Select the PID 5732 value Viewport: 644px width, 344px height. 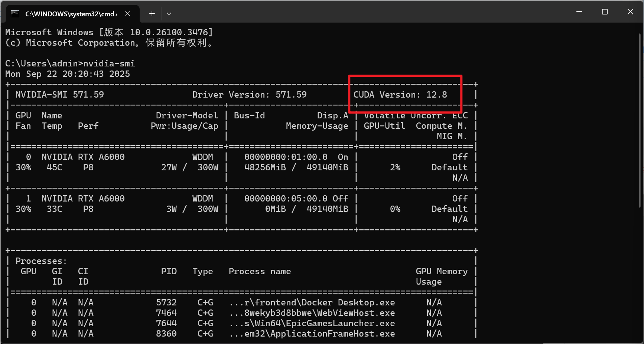point(166,302)
